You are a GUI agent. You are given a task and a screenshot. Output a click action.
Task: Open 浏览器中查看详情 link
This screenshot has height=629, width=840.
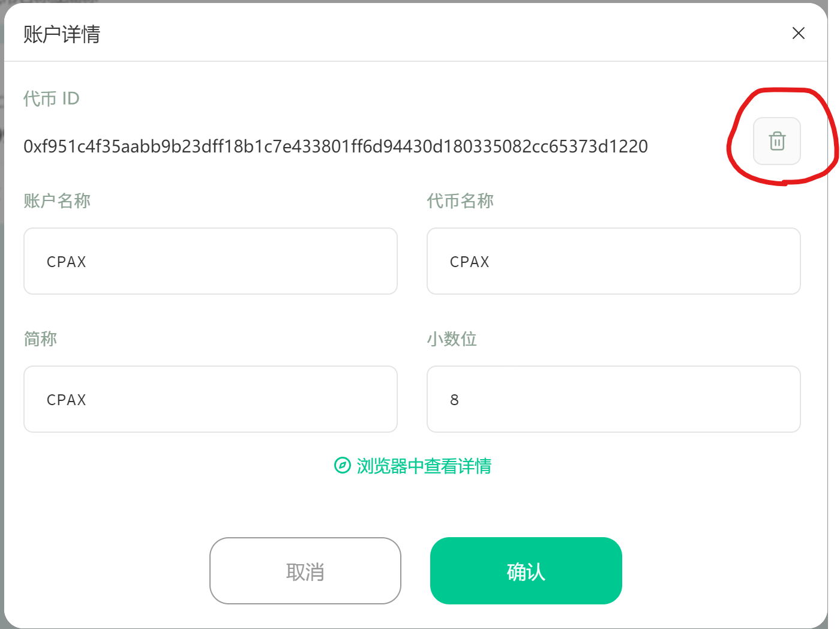pos(424,466)
